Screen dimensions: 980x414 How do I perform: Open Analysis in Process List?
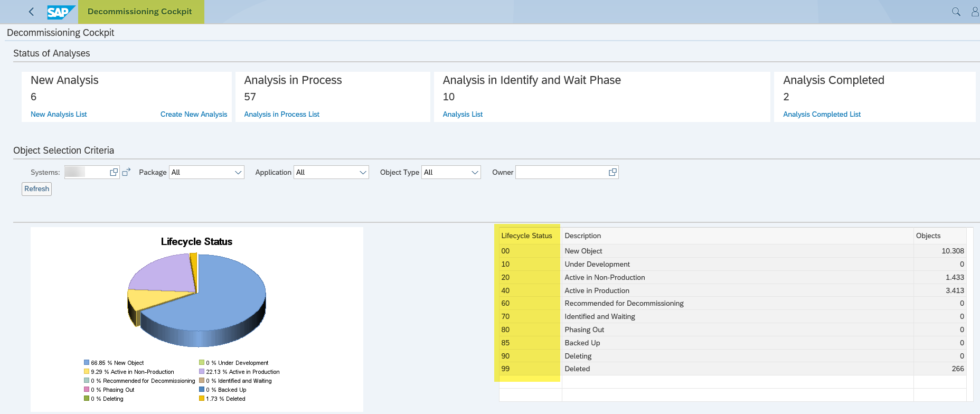tap(282, 114)
